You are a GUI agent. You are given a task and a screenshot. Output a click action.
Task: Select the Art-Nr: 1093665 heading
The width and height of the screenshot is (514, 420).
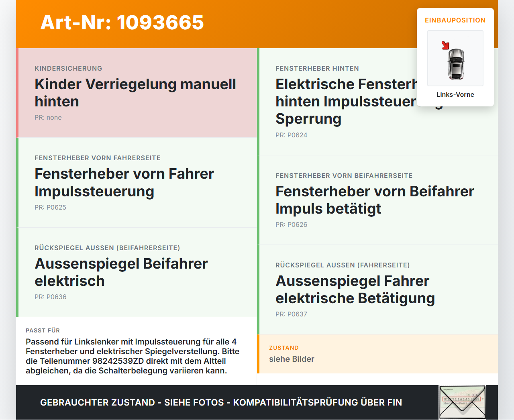[x=122, y=22]
